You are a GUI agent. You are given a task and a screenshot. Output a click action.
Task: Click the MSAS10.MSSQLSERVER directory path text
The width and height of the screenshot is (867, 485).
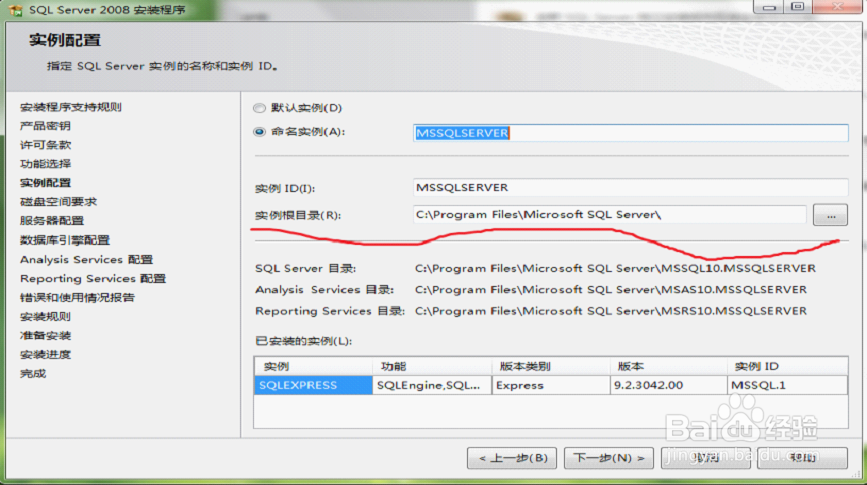click(611, 289)
